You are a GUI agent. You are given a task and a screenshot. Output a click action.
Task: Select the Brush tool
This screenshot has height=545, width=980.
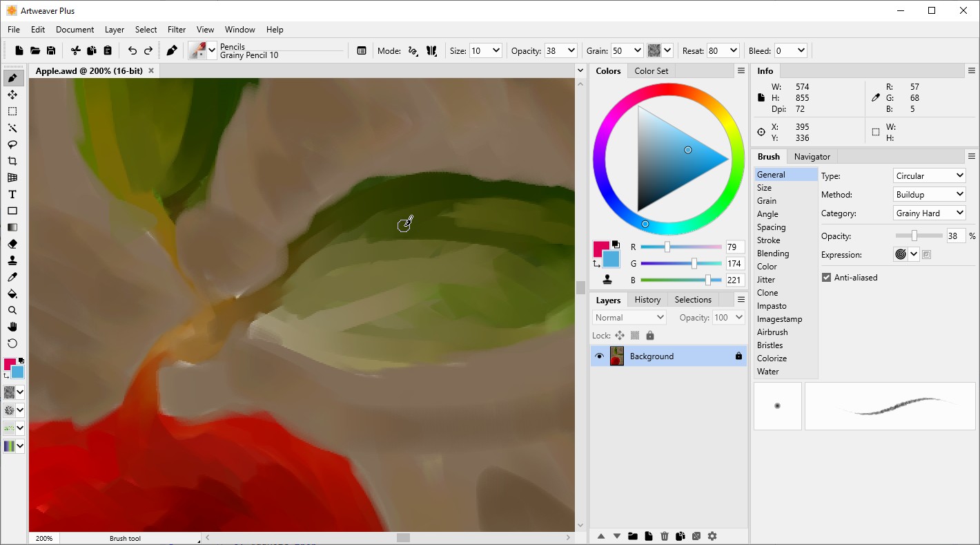[12, 77]
